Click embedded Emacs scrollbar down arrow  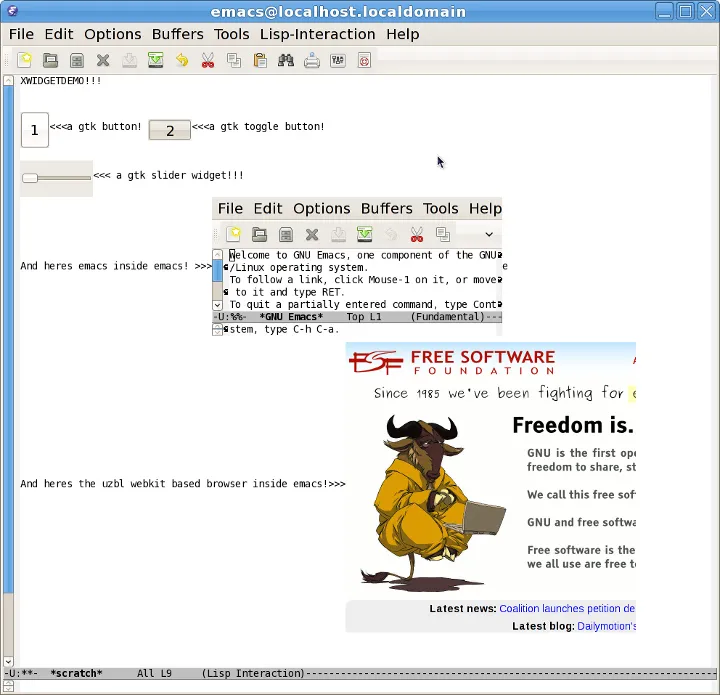[x=217, y=305]
